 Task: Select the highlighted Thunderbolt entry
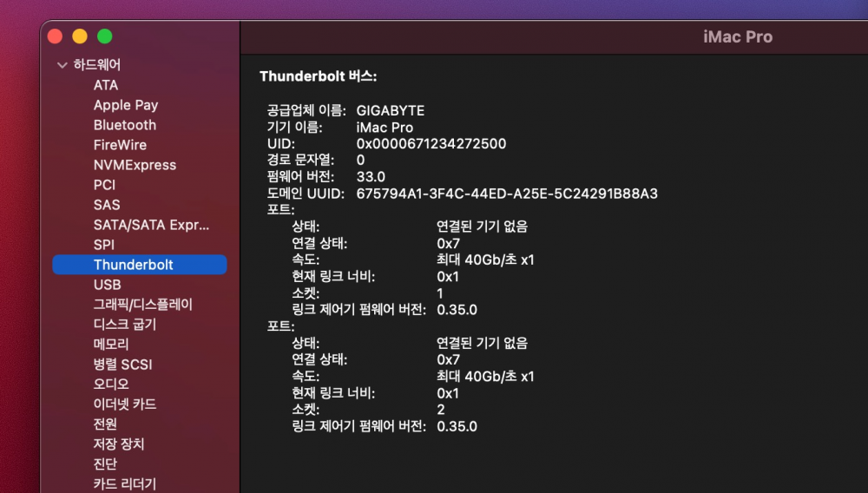(140, 265)
